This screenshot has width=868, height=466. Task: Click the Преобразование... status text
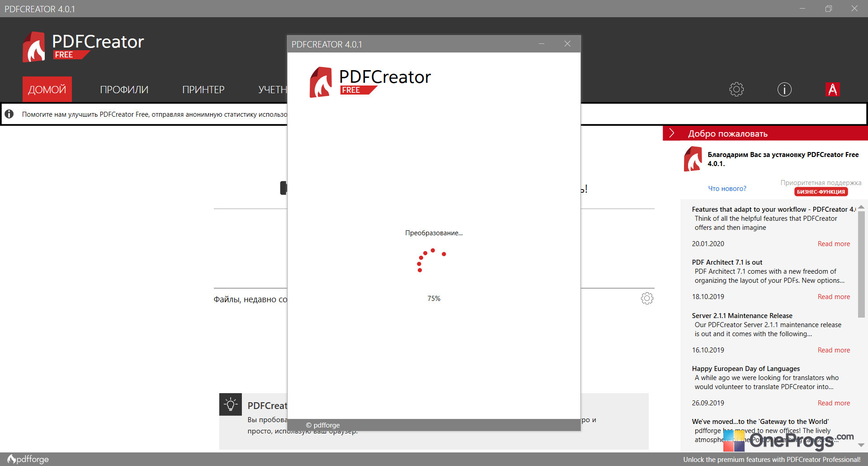coord(434,233)
